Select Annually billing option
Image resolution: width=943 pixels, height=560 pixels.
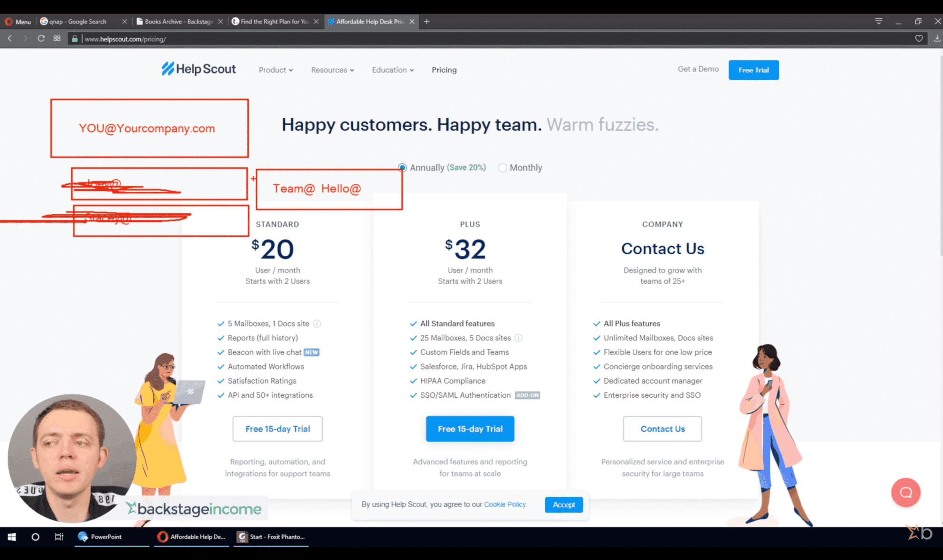[402, 167]
